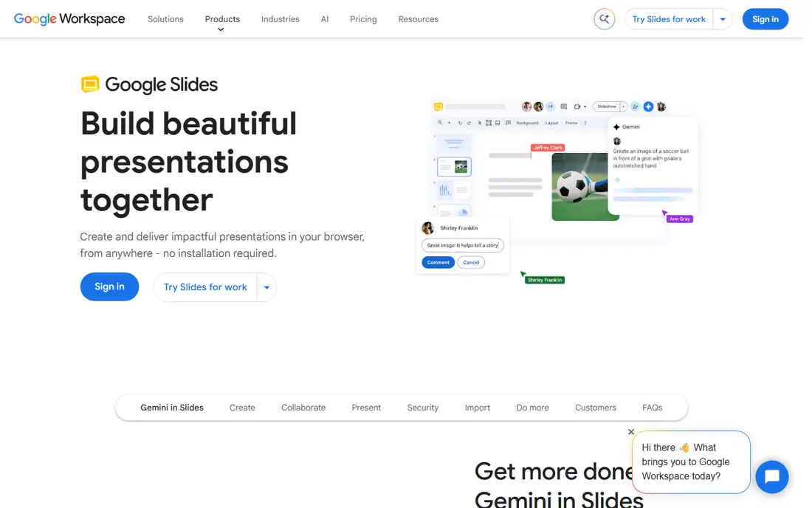This screenshot has height=508, width=812.
Task: Select the Do more tab
Action: pos(532,408)
